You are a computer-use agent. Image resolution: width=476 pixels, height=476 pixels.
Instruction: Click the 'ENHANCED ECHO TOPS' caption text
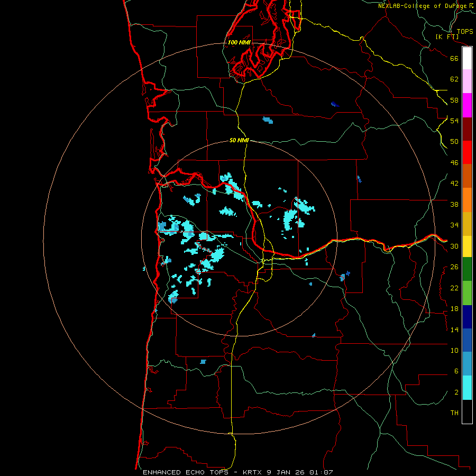tap(186, 472)
